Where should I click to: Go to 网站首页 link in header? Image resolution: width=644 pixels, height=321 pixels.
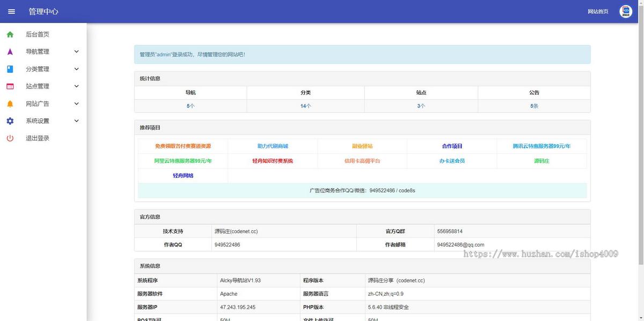[x=598, y=11]
